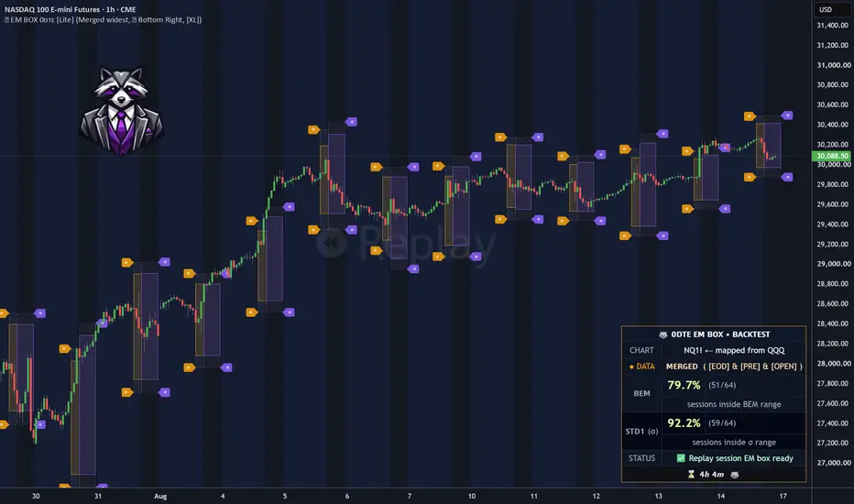Click the 5 date on time axis

coord(285,496)
